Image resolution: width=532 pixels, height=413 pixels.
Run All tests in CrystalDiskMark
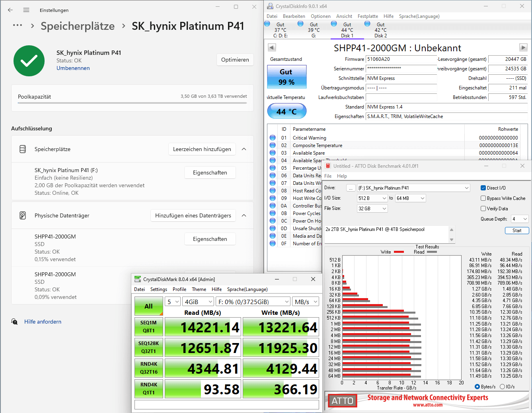(149, 306)
